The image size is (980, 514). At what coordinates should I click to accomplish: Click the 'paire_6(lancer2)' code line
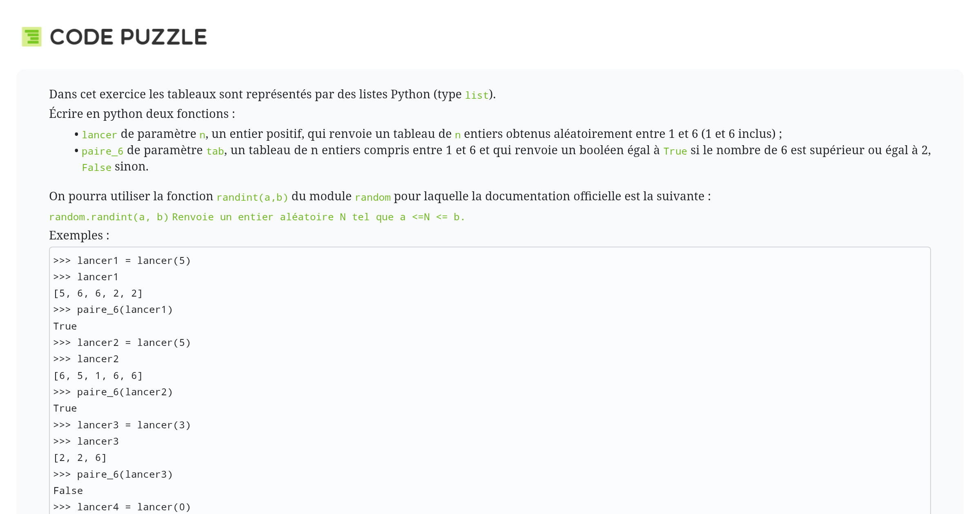coord(125,392)
